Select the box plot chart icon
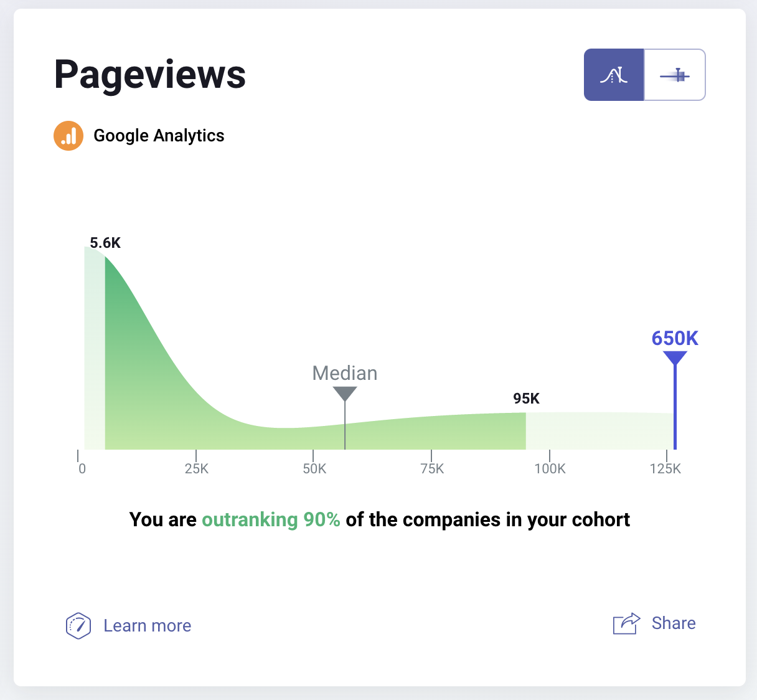This screenshot has height=700, width=757. pyautogui.click(x=675, y=75)
